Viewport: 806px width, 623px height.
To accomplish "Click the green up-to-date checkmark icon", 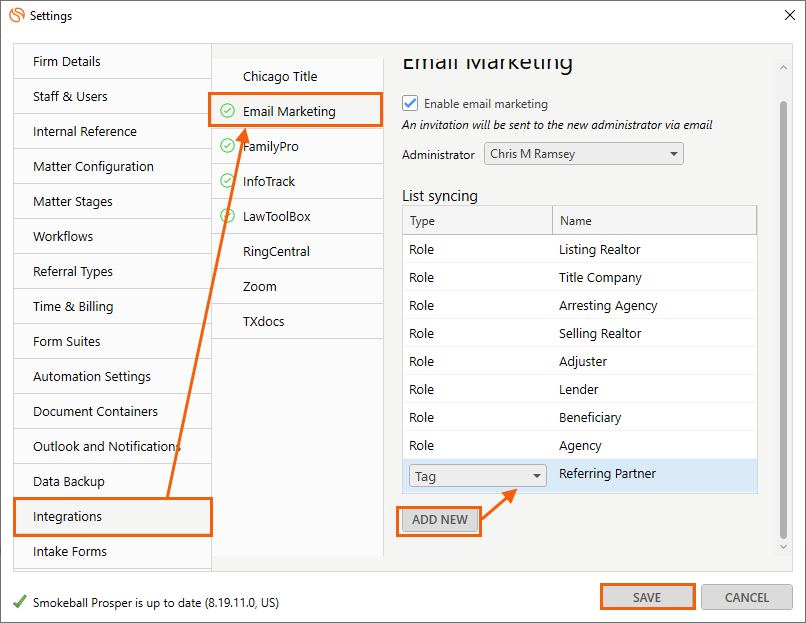I will pos(20,601).
